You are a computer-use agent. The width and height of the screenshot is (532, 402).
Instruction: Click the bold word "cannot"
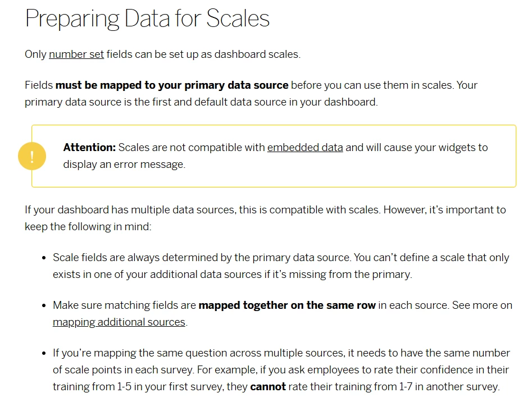click(x=268, y=387)
